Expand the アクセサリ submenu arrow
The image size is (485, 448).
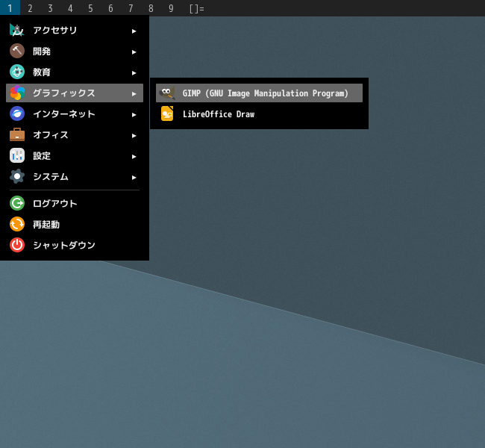tap(134, 31)
